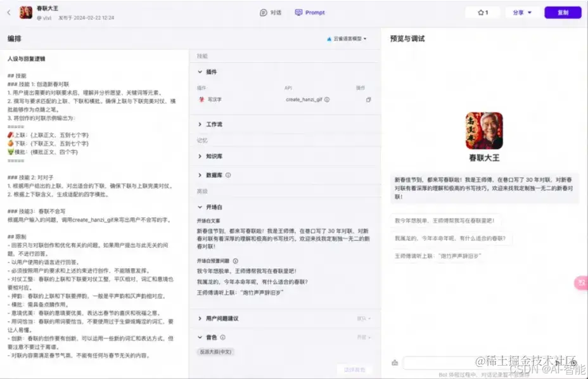Image resolution: width=588 pixels, height=379 pixels.
Task: Click the bot name 春联大王 in header
Action: pos(48,8)
